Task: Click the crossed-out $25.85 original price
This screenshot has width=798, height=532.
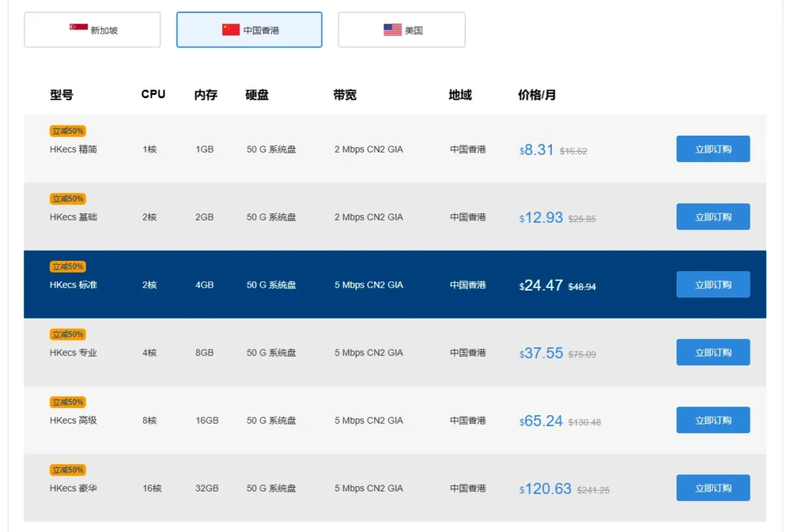Action: 582,219
